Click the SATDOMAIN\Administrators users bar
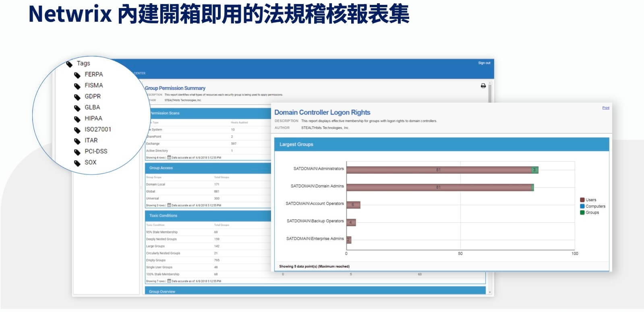Viewport: 644px width, 312px height. click(x=439, y=170)
